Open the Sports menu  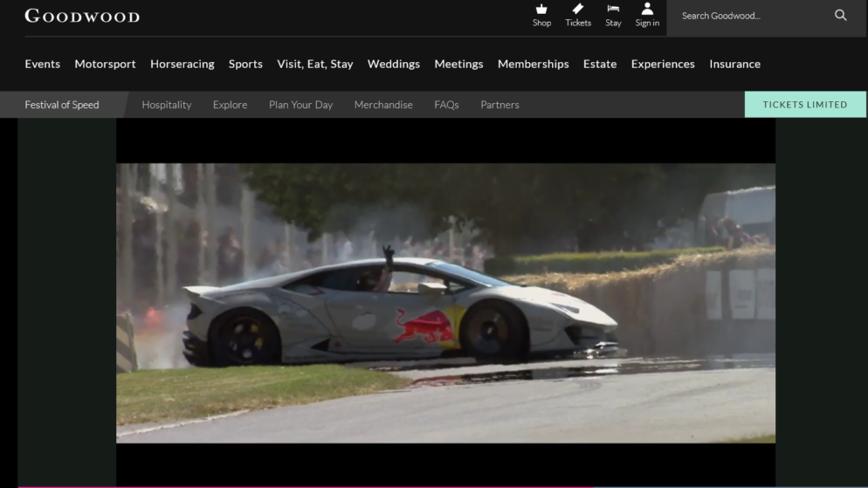tap(245, 64)
